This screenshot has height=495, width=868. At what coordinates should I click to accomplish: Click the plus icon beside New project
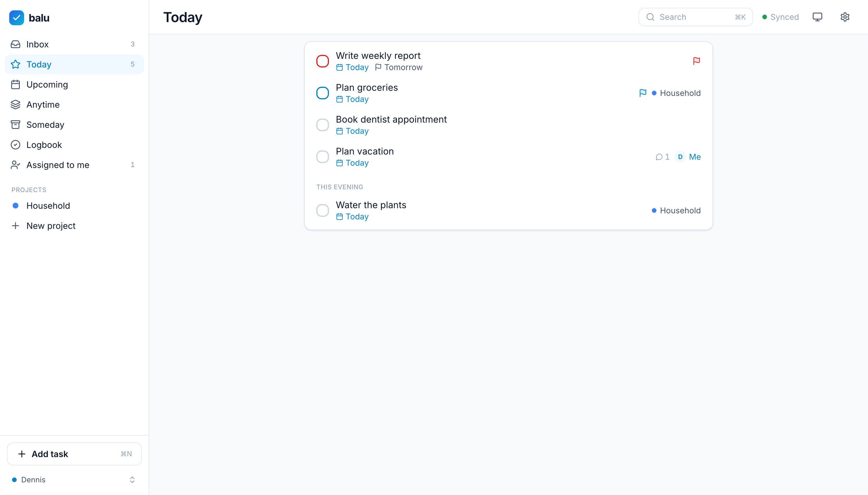[x=15, y=226]
